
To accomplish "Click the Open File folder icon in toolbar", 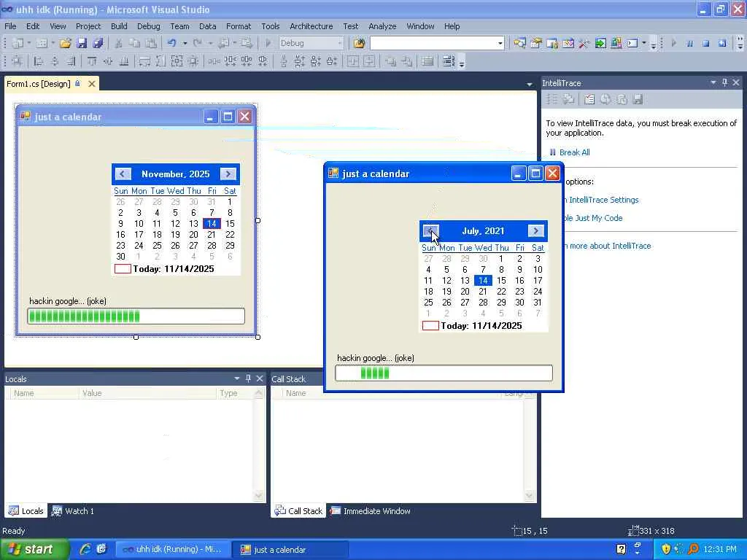I will (65, 43).
